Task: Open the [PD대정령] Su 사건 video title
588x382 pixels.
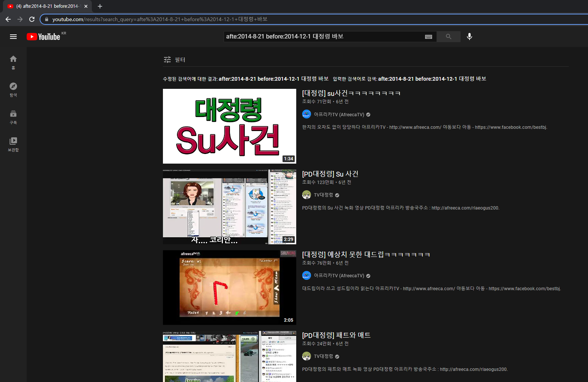Action: 330,174
